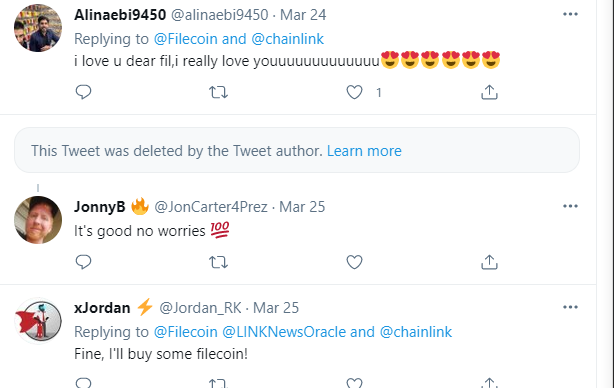Viewport: 614px width, 388px height.
Task: View JonnyB's profile picture
Action: [38, 220]
